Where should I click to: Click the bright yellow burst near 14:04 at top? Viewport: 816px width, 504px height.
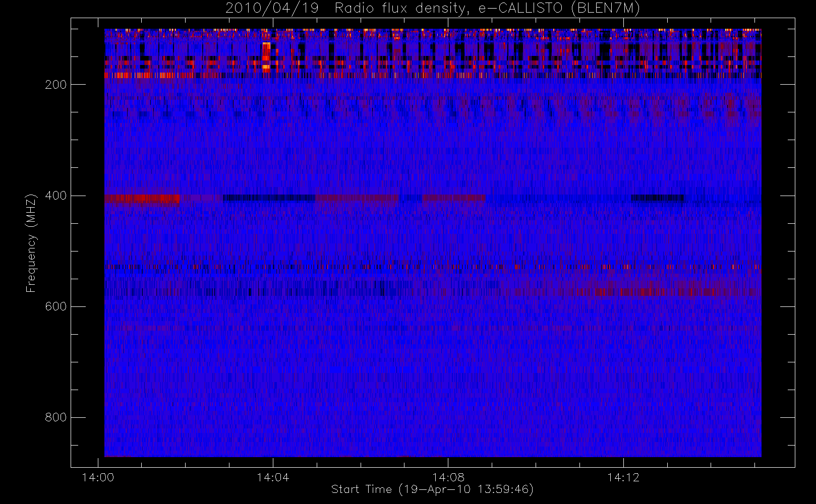point(266,56)
